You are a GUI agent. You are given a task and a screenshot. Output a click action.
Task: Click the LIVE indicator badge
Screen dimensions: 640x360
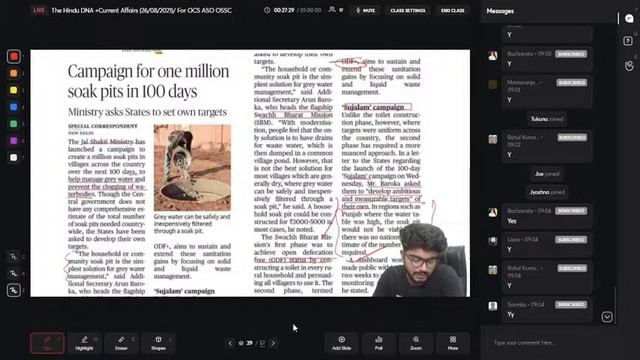tap(39, 10)
